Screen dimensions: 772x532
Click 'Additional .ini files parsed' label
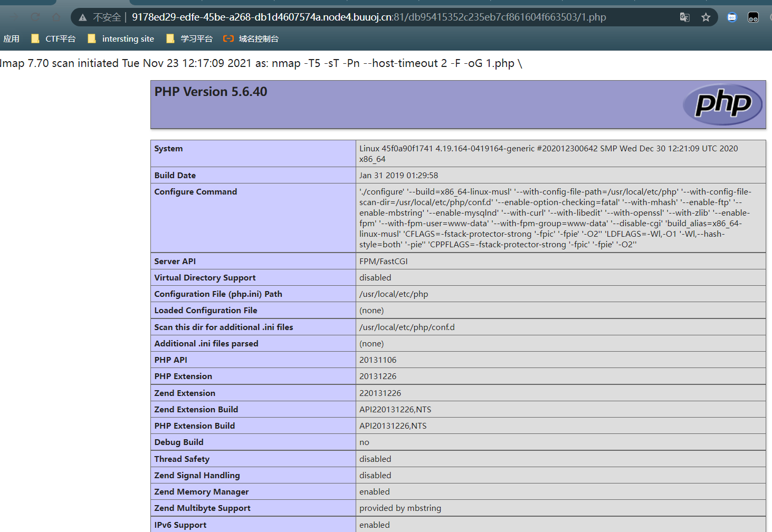coord(206,344)
